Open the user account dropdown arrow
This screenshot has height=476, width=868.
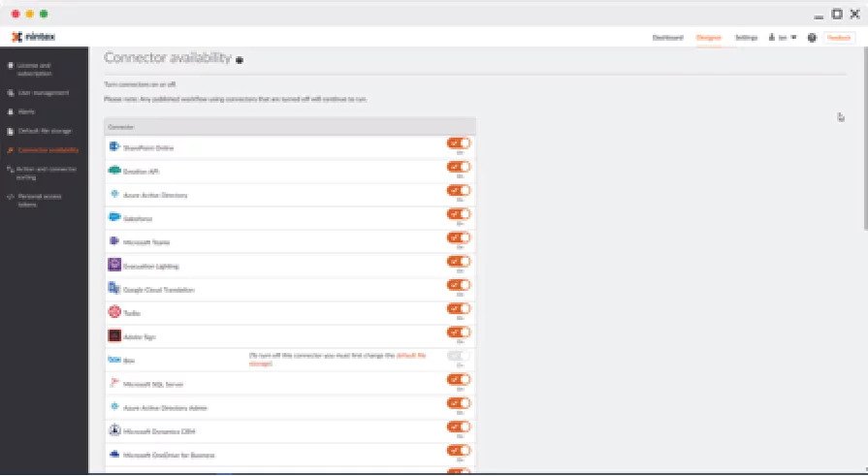794,38
